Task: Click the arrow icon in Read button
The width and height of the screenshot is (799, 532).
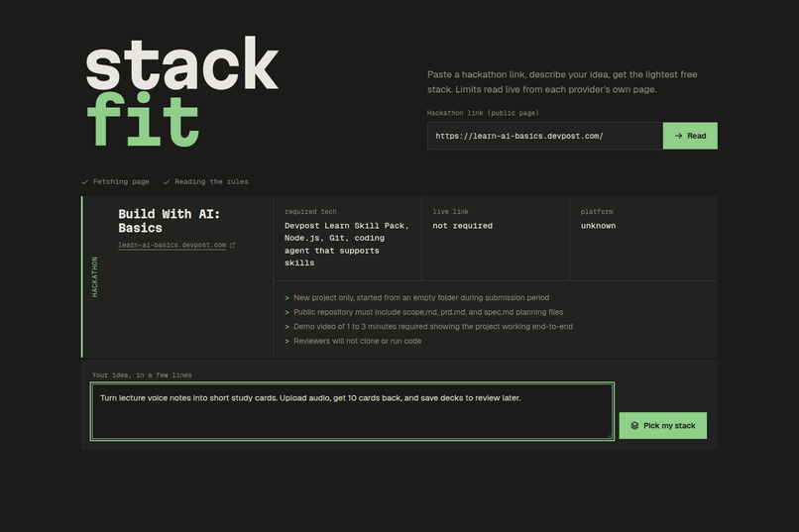Action: (678, 136)
